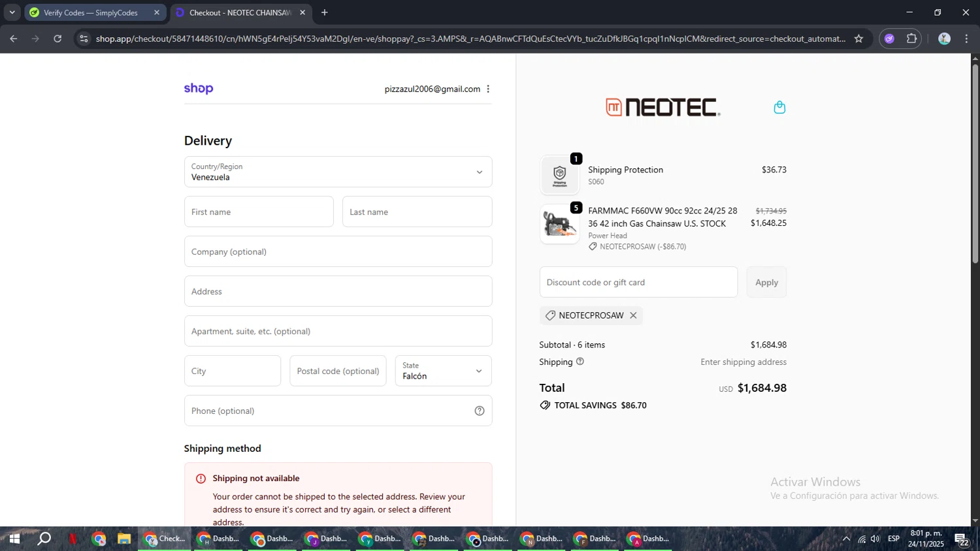Open account options menu beside the email

click(488, 89)
